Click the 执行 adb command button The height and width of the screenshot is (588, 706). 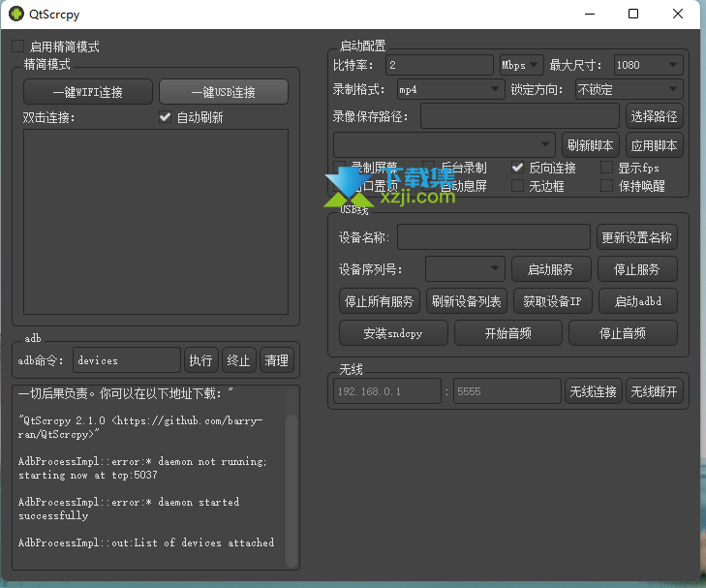pos(200,359)
